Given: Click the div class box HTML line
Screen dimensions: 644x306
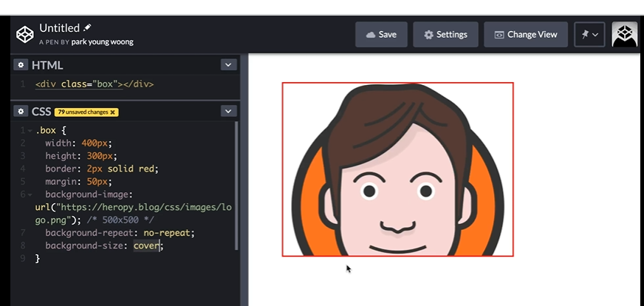Looking at the screenshot, I should coord(95,84).
